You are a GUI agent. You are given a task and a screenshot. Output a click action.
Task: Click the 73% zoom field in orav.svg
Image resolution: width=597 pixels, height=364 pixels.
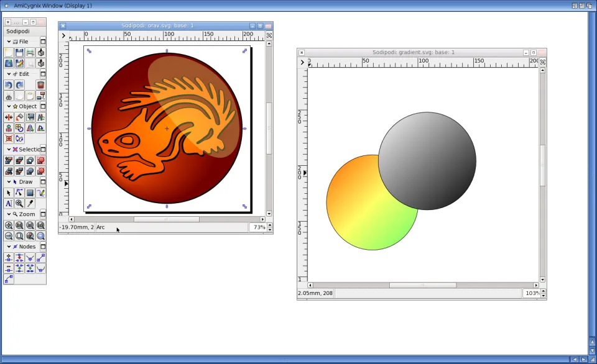(x=258, y=228)
